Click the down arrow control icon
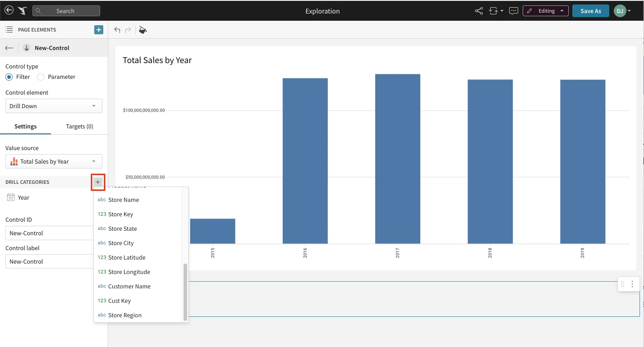 [27, 48]
